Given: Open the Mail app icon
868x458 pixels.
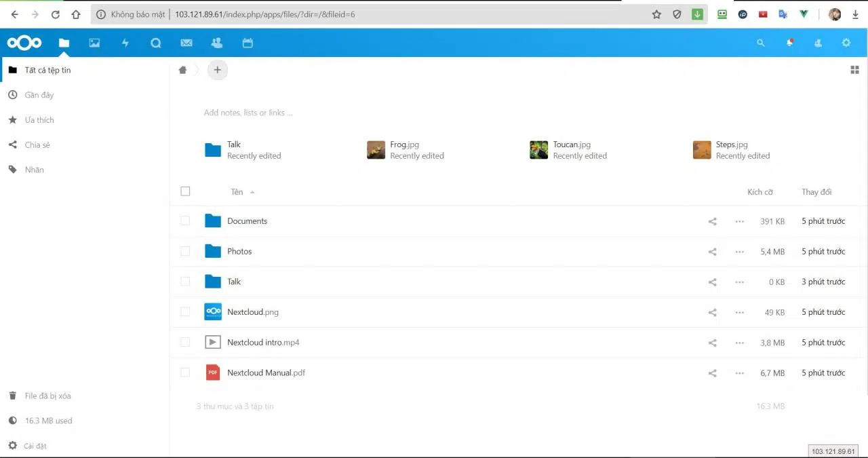Looking at the screenshot, I should (x=186, y=42).
